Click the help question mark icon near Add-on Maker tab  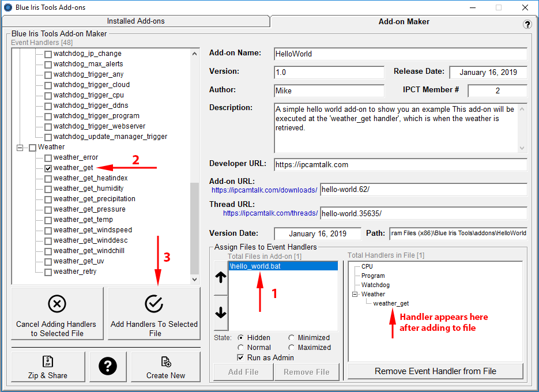tap(527, 24)
